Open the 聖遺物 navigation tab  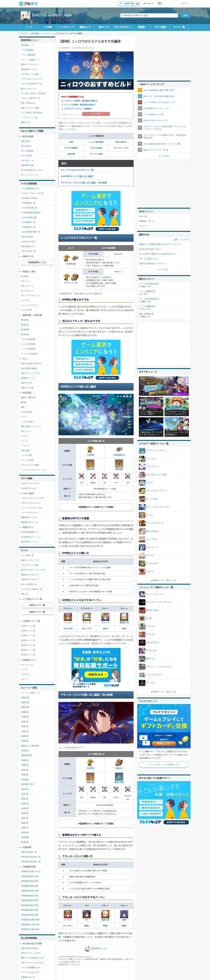pos(141,27)
